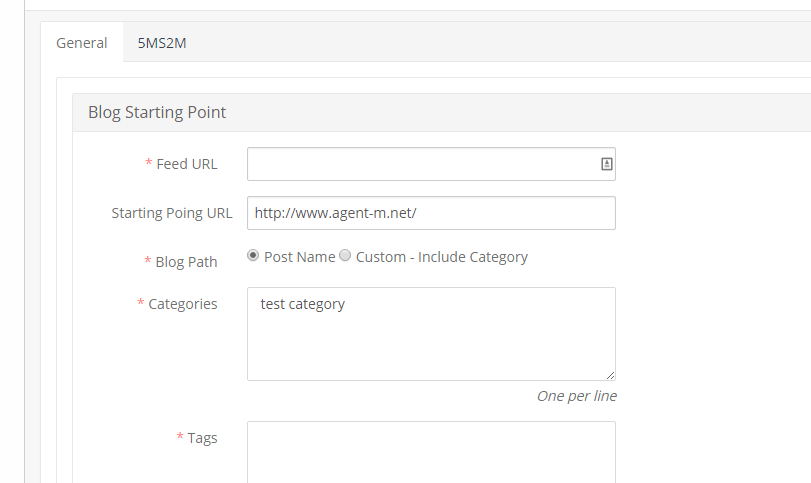This screenshot has width=811, height=483.
Task: Click into the Starting Poing URL field
Action: pos(430,213)
